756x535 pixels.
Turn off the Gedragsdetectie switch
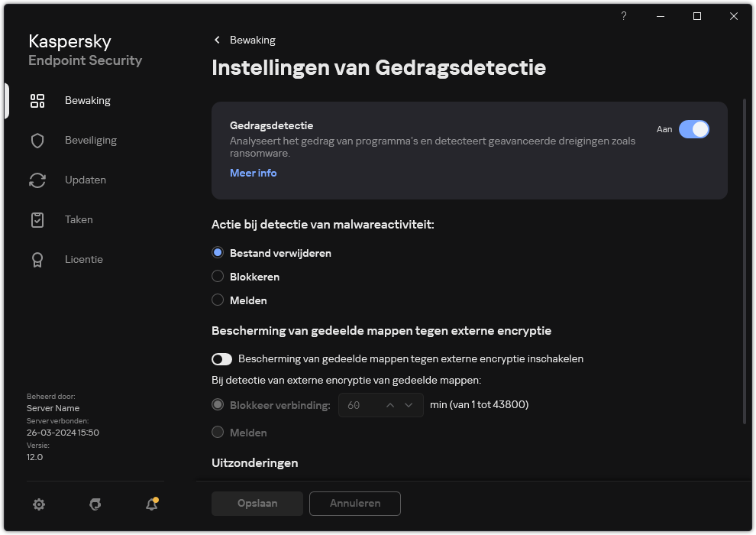pyautogui.click(x=694, y=129)
